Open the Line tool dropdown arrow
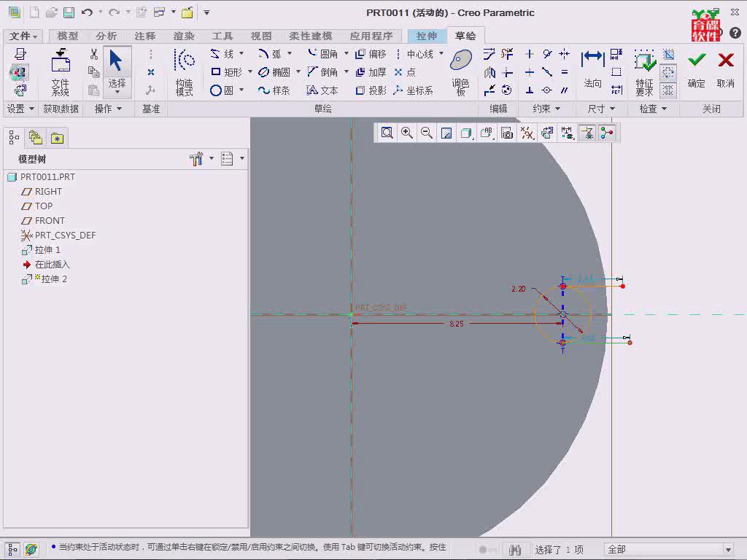This screenshot has width=747, height=560. (x=241, y=53)
